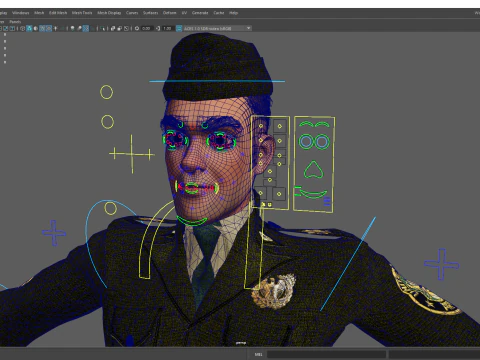The image size is (480, 360).
Task: Open the ACES 1.0 SDR-video view transform dropdown
Action: click(217, 28)
